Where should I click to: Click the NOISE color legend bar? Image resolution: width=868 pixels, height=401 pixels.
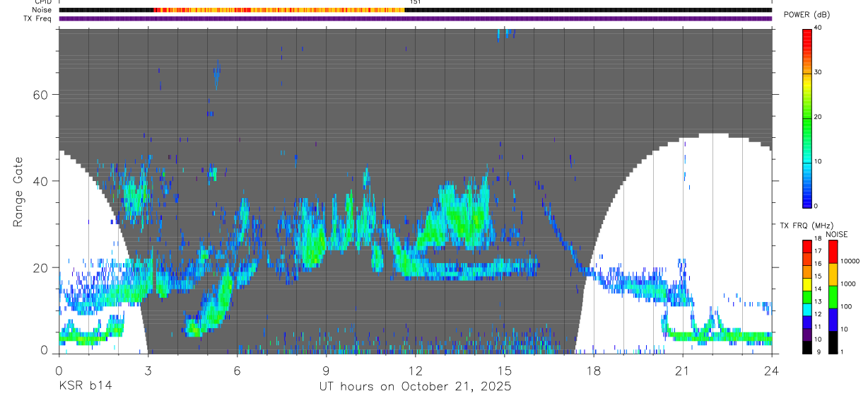point(833,297)
